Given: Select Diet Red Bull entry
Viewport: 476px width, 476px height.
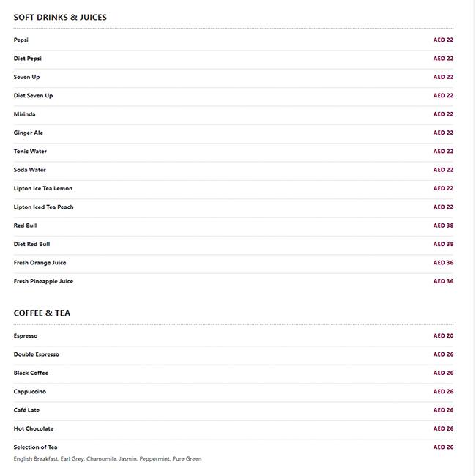Looking at the screenshot, I should pos(32,244).
